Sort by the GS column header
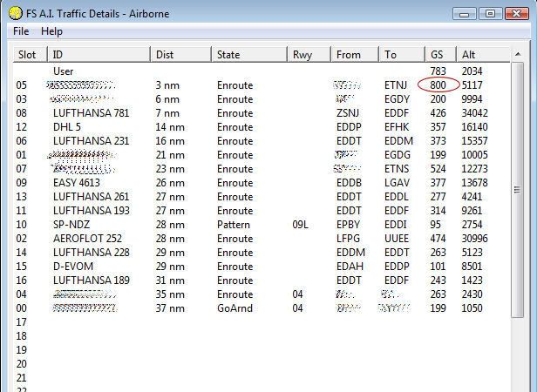This screenshot has height=392, width=537. 441,54
